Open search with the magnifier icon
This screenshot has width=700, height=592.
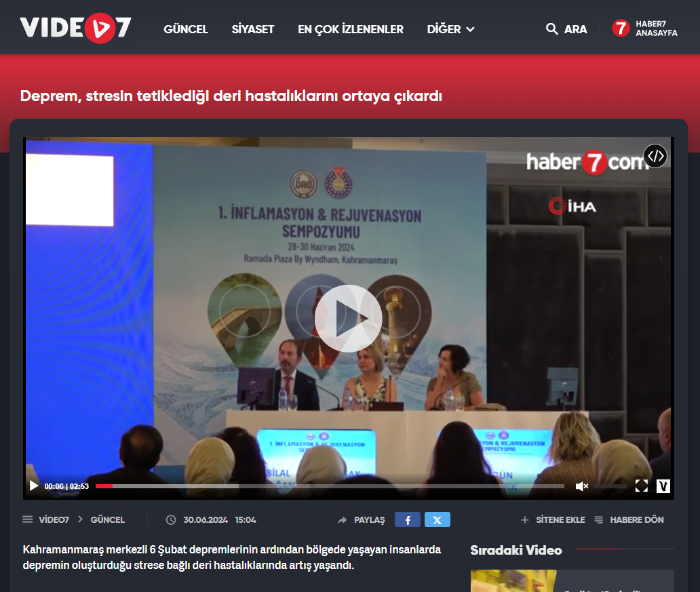pos(552,29)
